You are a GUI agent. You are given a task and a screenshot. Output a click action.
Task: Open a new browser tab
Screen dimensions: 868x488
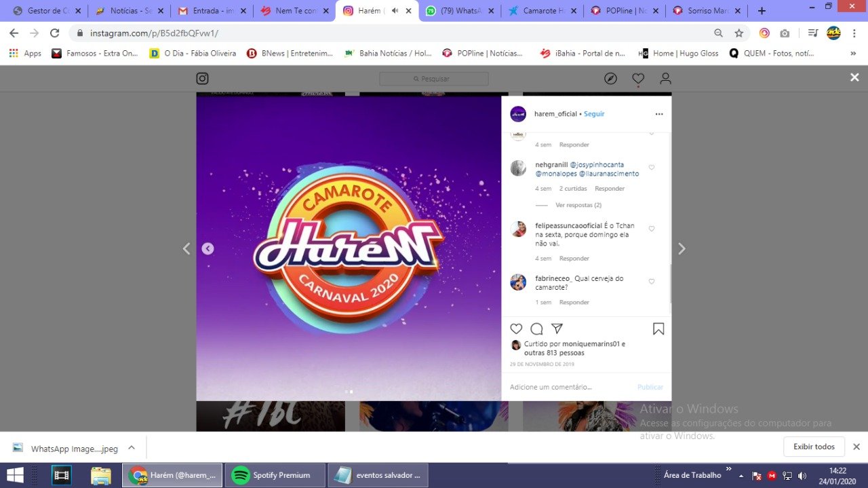(762, 11)
